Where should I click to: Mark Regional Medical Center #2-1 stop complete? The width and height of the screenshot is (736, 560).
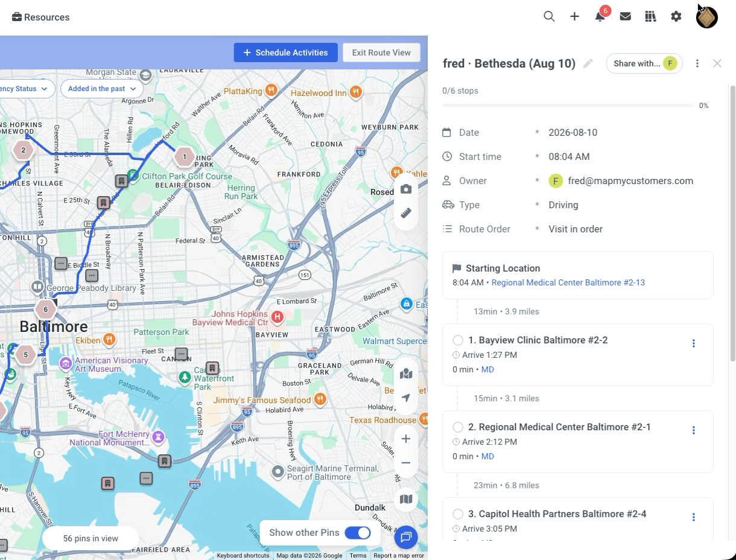(458, 427)
